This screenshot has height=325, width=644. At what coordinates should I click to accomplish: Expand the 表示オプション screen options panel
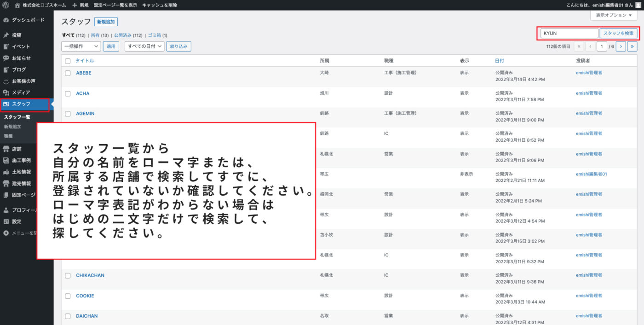click(x=614, y=15)
